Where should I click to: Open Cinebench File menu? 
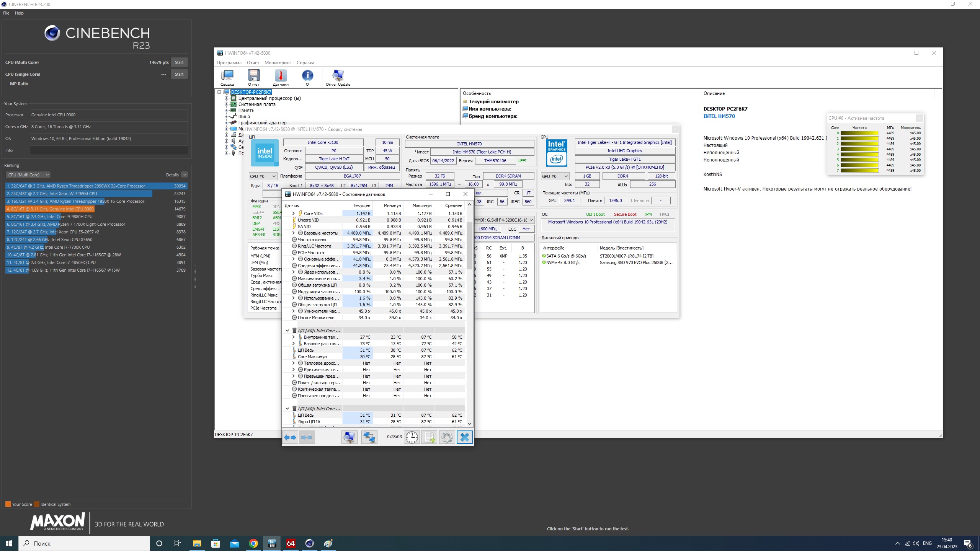6,13
